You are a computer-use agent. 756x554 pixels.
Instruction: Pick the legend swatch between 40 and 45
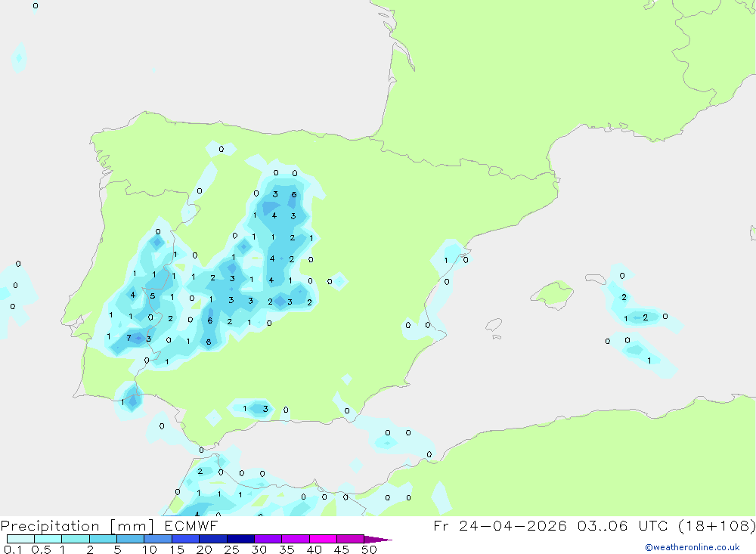pos(323,539)
